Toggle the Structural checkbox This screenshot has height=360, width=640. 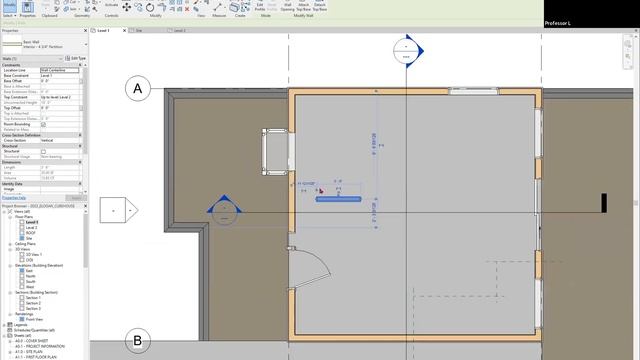[43, 151]
